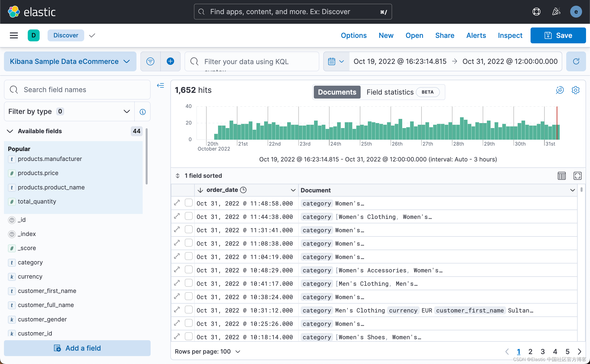This screenshot has width=590, height=364.
Task: Click the Add a field button
Action: (x=77, y=348)
